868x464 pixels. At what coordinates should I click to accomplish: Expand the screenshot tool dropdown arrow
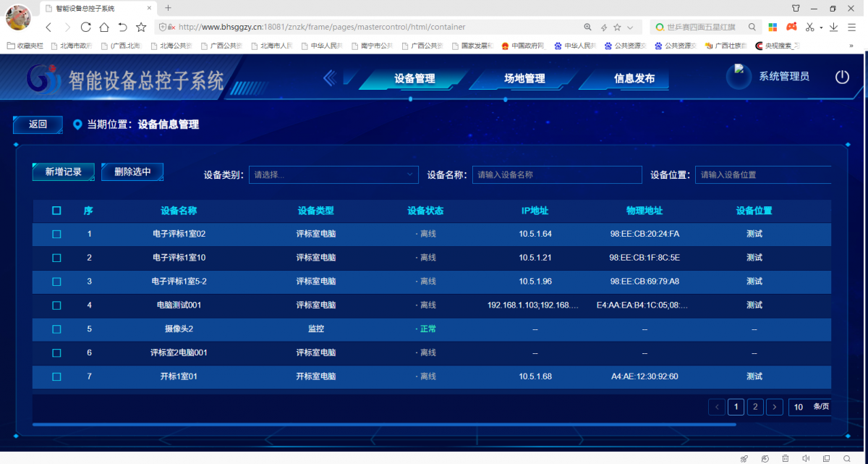(x=821, y=28)
